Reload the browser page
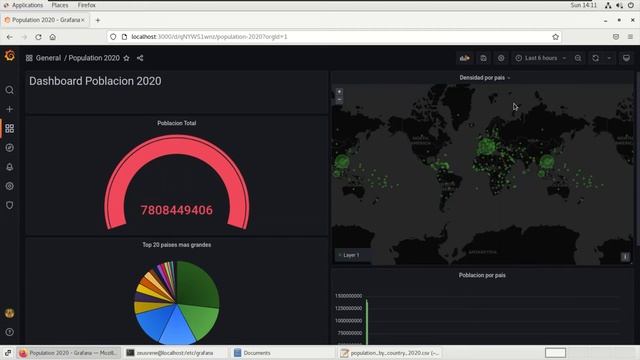 point(38,37)
